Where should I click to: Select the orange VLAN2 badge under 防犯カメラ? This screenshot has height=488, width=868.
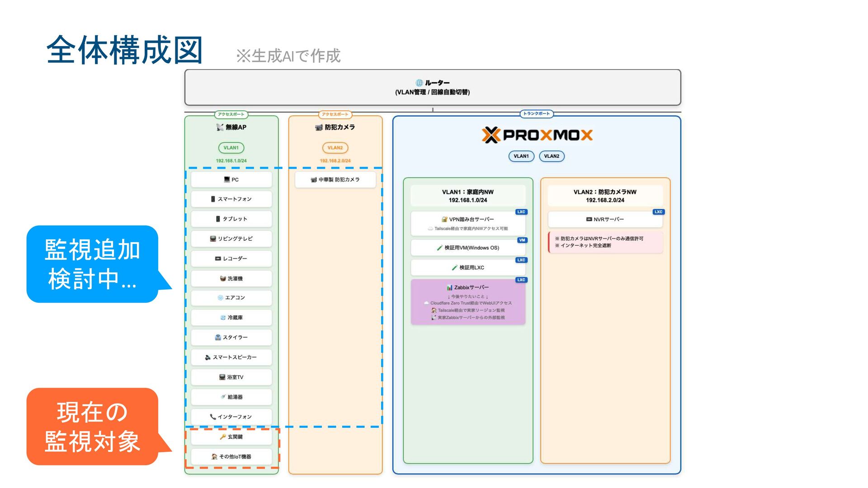(x=335, y=148)
